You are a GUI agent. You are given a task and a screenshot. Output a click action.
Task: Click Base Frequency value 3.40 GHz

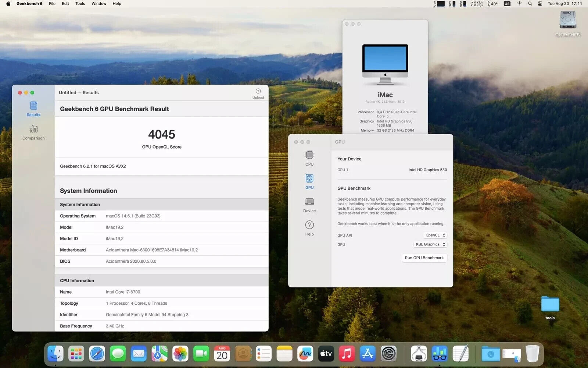(115, 326)
